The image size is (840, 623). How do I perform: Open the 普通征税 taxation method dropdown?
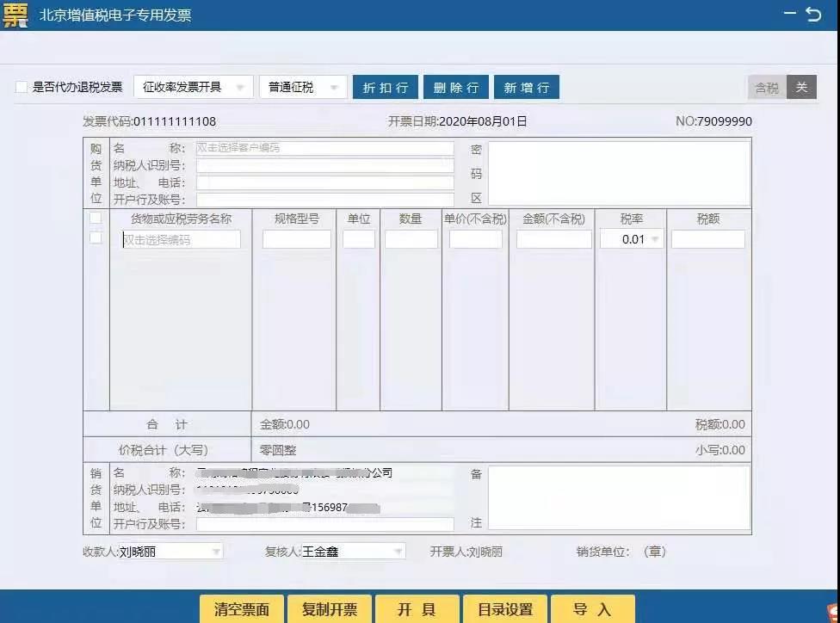[x=336, y=87]
